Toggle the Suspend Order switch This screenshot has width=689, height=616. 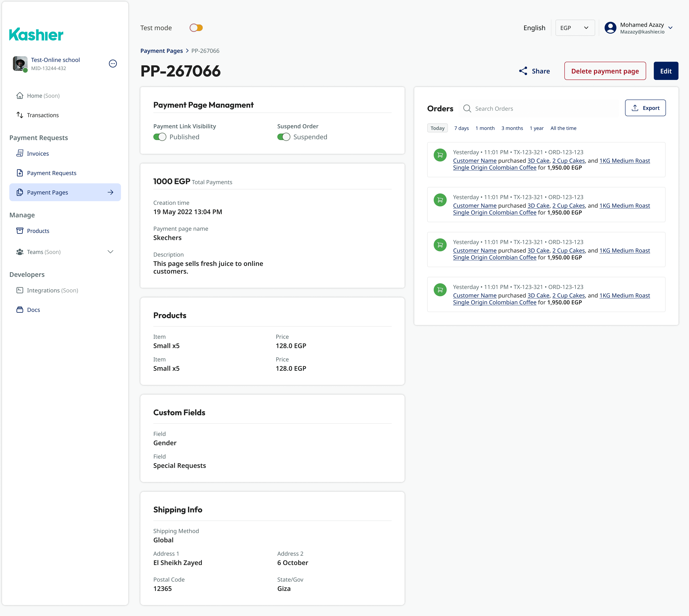click(x=284, y=137)
